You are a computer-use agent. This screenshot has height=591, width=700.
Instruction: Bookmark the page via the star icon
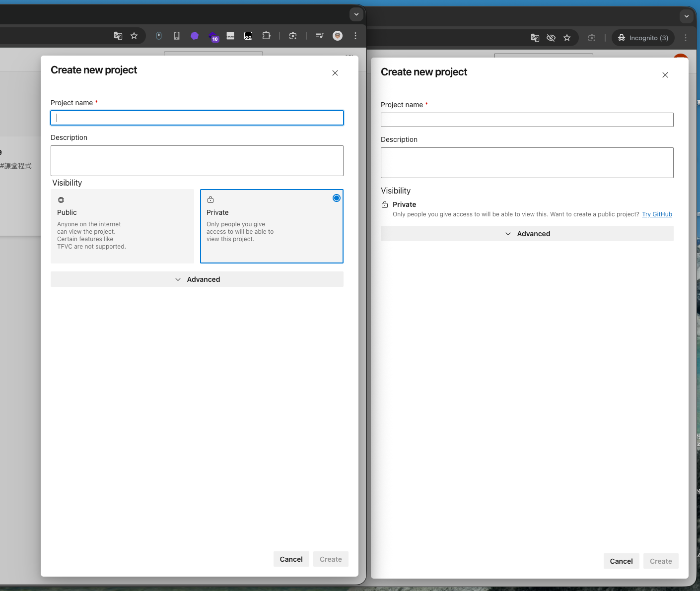134,36
